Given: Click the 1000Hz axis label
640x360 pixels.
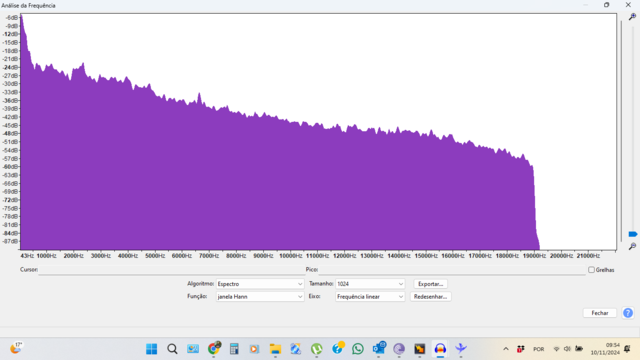Looking at the screenshot, I should coord(47,256).
